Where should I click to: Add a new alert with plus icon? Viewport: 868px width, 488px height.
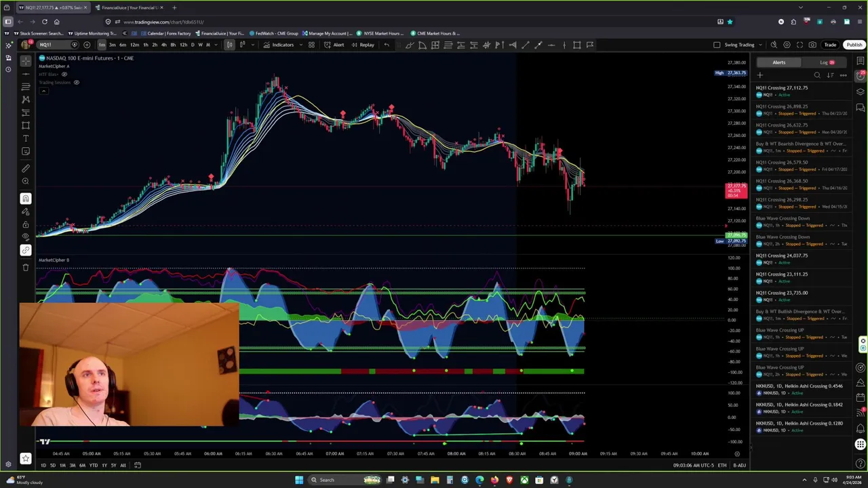click(760, 75)
